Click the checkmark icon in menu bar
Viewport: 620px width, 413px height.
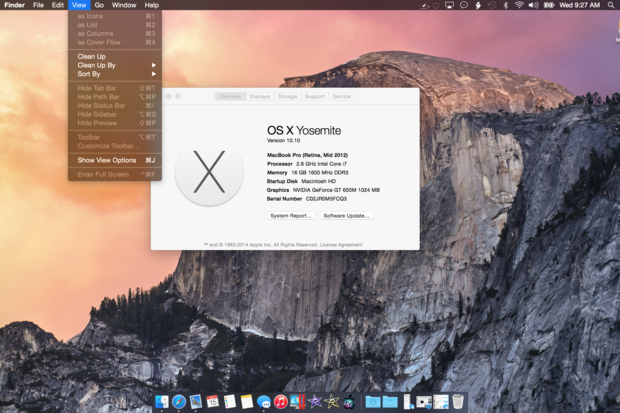(x=424, y=6)
